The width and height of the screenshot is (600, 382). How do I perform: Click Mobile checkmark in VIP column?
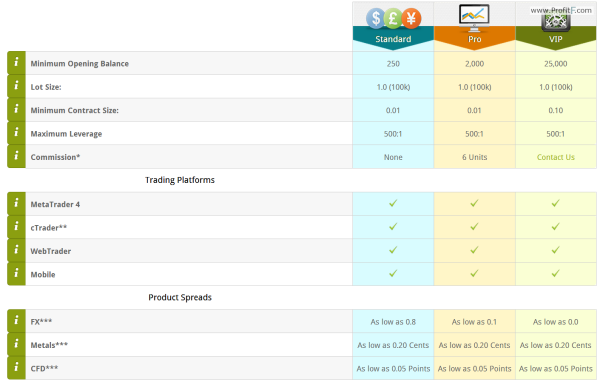pyautogui.click(x=556, y=273)
